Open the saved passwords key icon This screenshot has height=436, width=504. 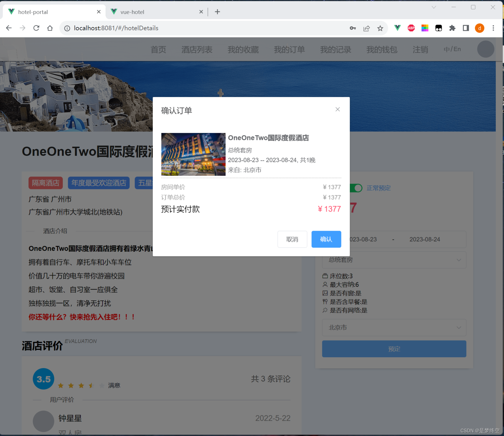(x=353, y=28)
